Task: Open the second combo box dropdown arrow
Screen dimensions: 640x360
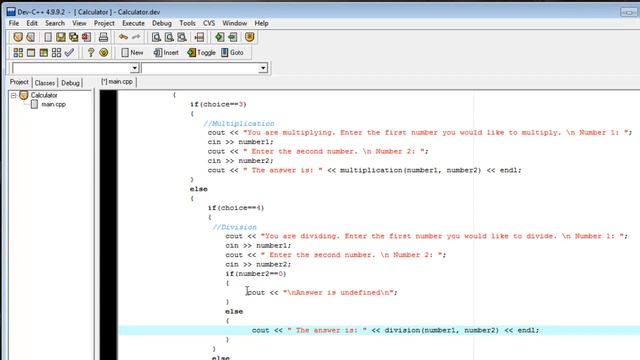Action: (x=263, y=68)
